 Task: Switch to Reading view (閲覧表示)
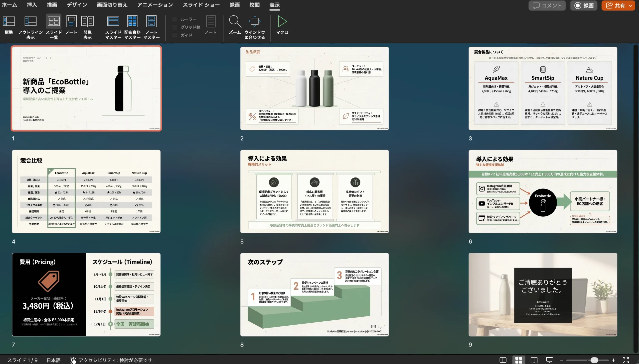click(87, 27)
